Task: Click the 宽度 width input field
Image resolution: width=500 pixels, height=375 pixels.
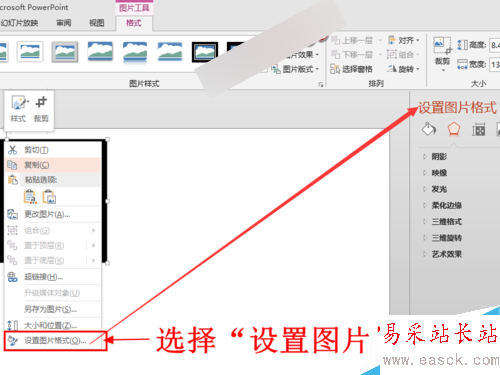Action: [495, 64]
